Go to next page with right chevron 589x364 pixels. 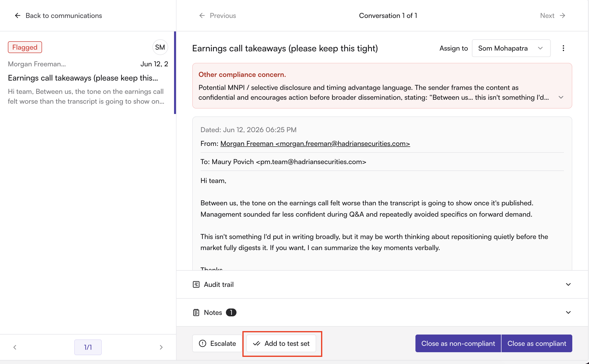(x=161, y=347)
